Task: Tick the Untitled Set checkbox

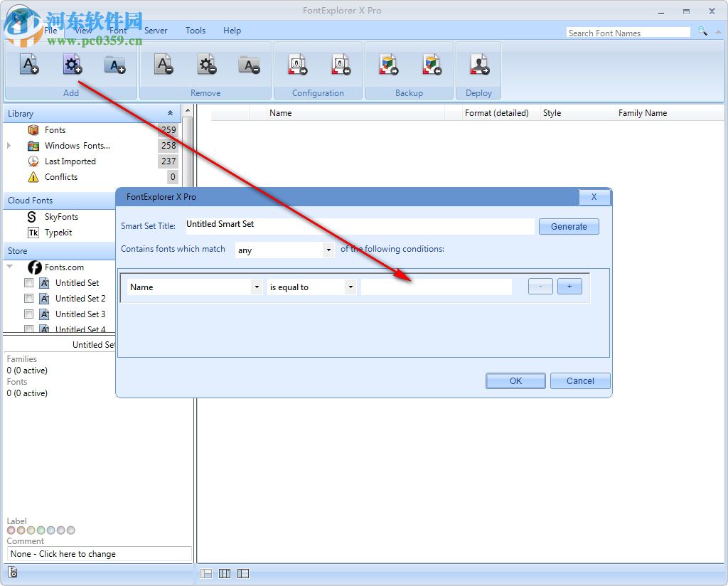Action: [28, 283]
